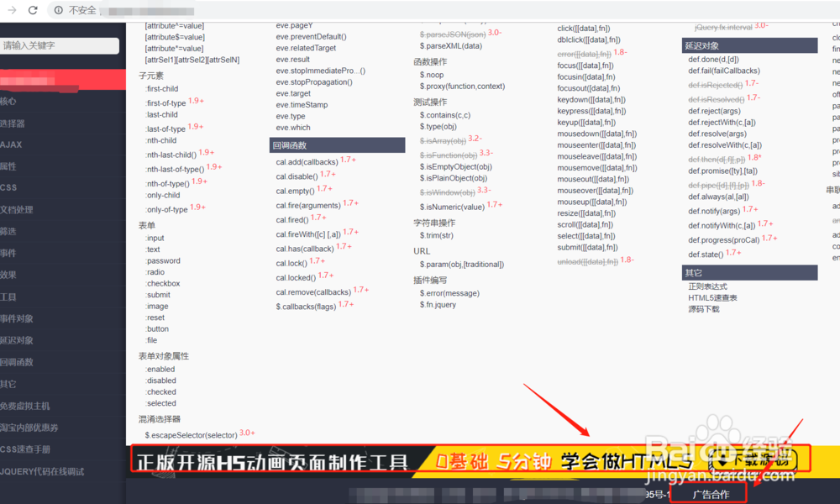Image resolution: width=840 pixels, height=504 pixels.
Task: Open def.promise([ty],[ta]) link
Action: click(722, 171)
